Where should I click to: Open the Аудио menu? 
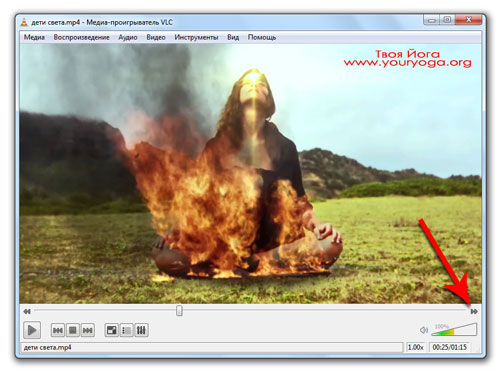tap(128, 37)
